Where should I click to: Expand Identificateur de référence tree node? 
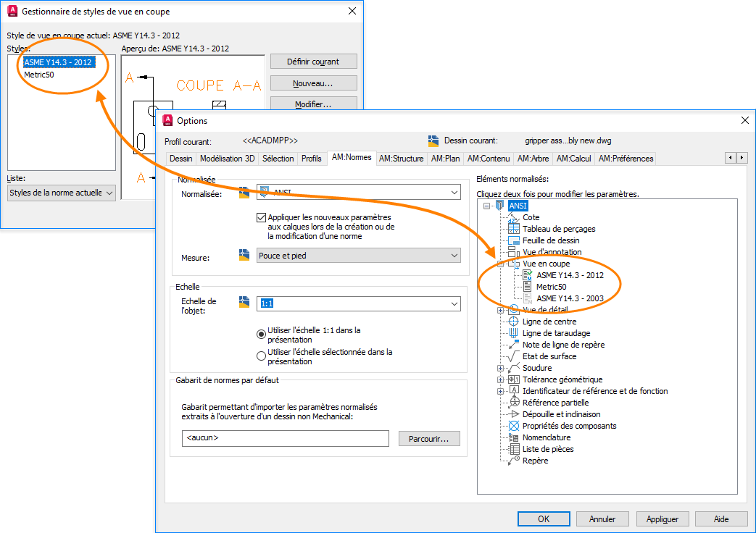(x=500, y=391)
